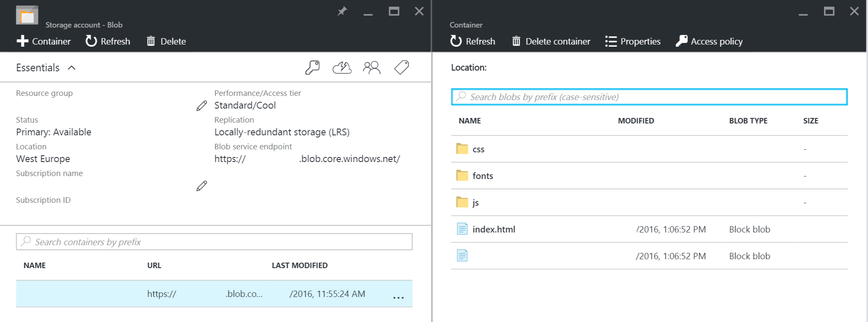
Task: Open the cloud lightning quickstart icon
Action: 342,67
